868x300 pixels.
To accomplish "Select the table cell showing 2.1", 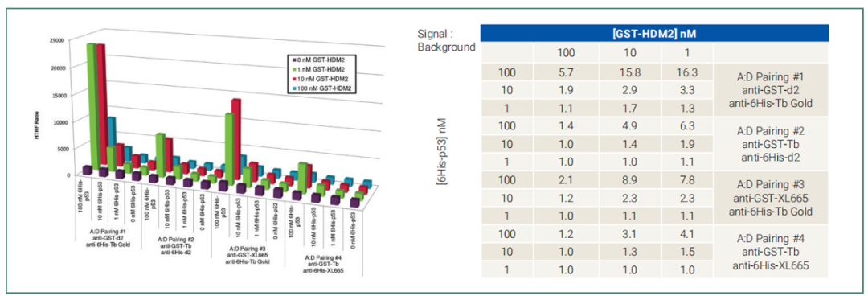I will [x=567, y=179].
